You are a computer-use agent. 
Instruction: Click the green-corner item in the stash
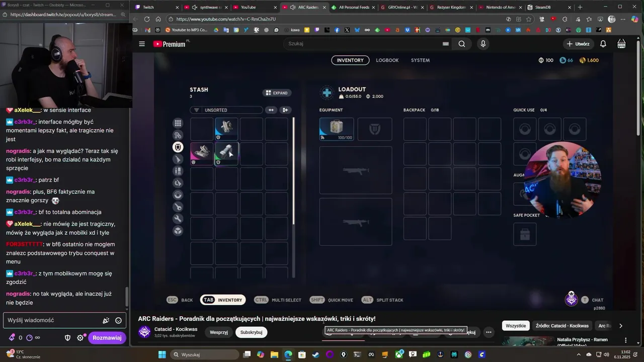pyautogui.click(x=226, y=154)
